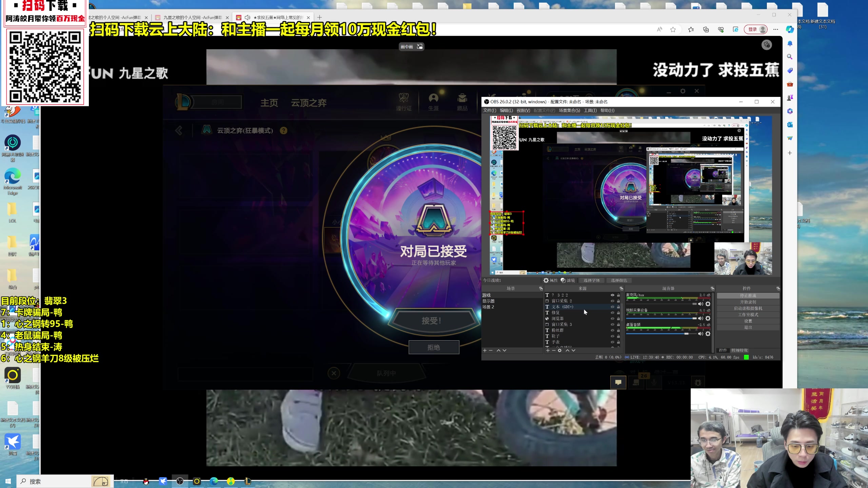The height and width of the screenshot is (488, 868).
Task: Click 拒绝 to decline the match
Action: [x=434, y=347]
